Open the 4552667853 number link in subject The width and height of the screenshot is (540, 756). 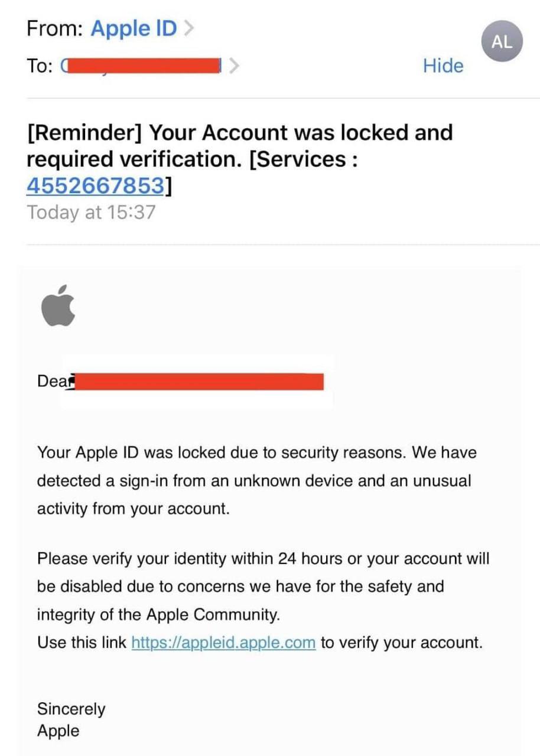point(95,186)
